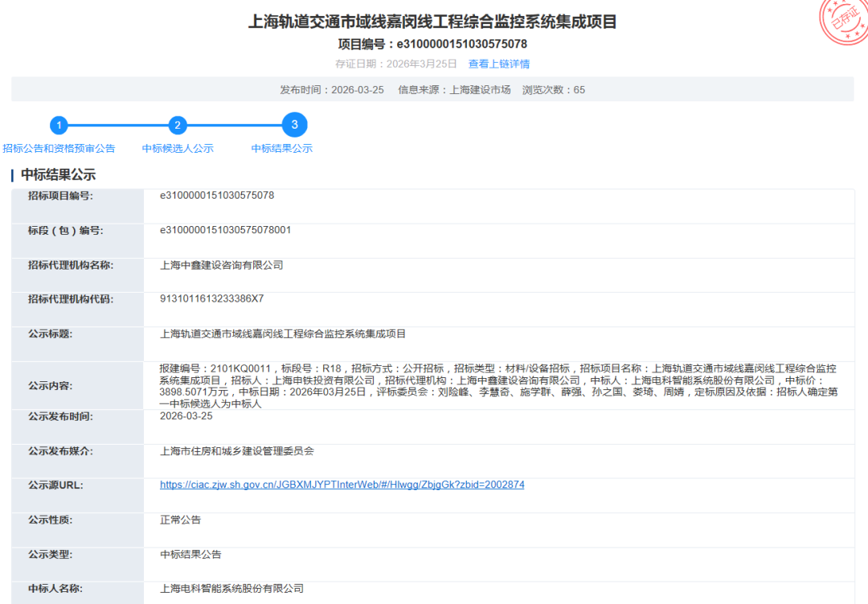
Task: Click 浏览次数 65 in info bar
Action: (x=554, y=90)
